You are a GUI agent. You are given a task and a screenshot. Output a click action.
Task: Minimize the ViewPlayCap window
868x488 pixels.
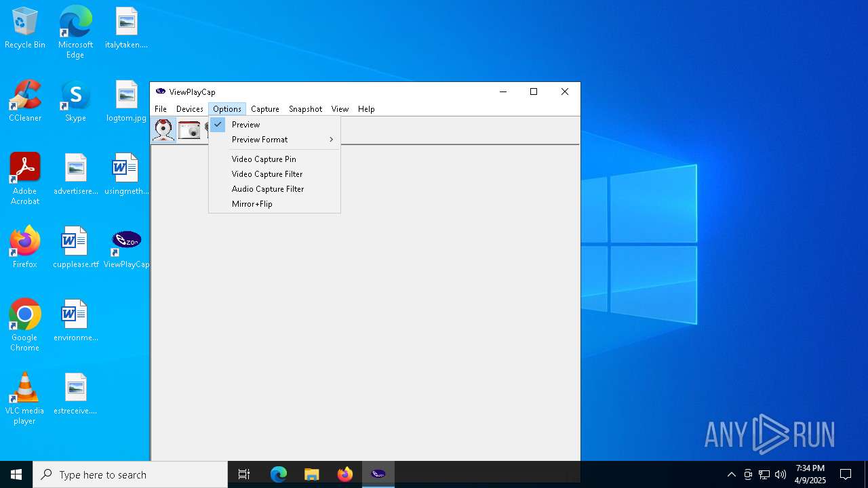pos(502,91)
